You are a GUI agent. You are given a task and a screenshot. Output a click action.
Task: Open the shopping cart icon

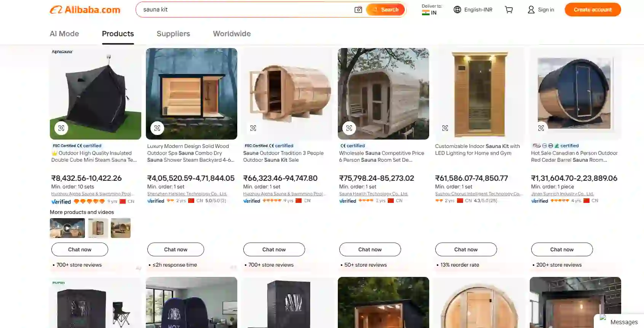coord(509,10)
